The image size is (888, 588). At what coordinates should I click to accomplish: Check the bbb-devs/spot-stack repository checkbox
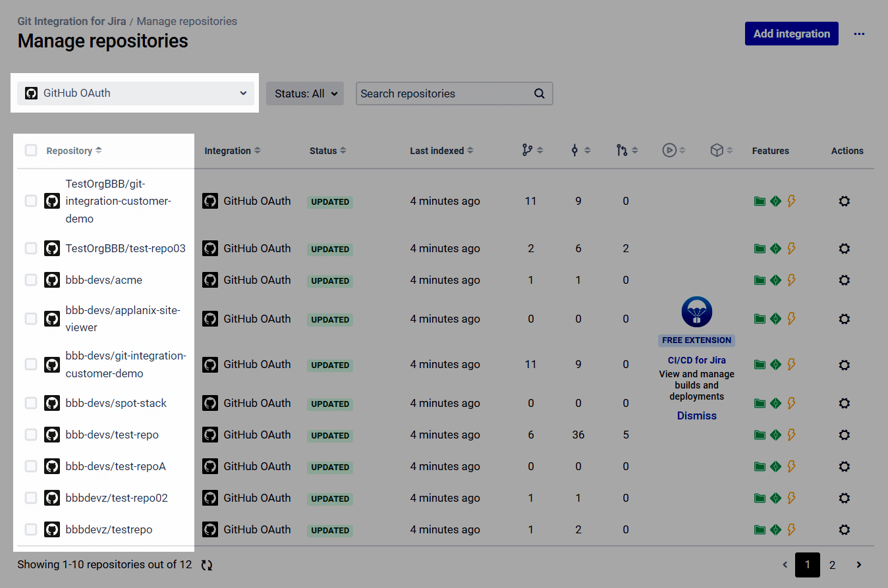pyautogui.click(x=31, y=403)
